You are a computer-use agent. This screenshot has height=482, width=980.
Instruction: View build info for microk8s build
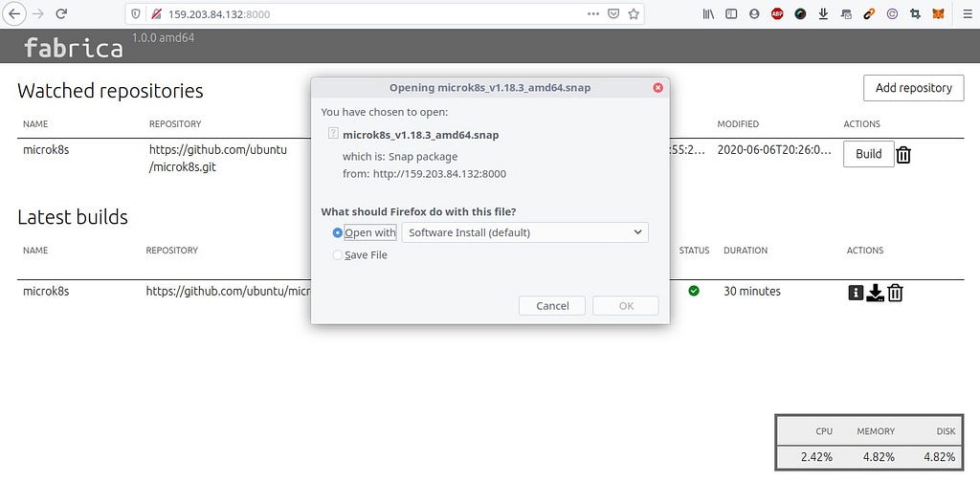[856, 293]
